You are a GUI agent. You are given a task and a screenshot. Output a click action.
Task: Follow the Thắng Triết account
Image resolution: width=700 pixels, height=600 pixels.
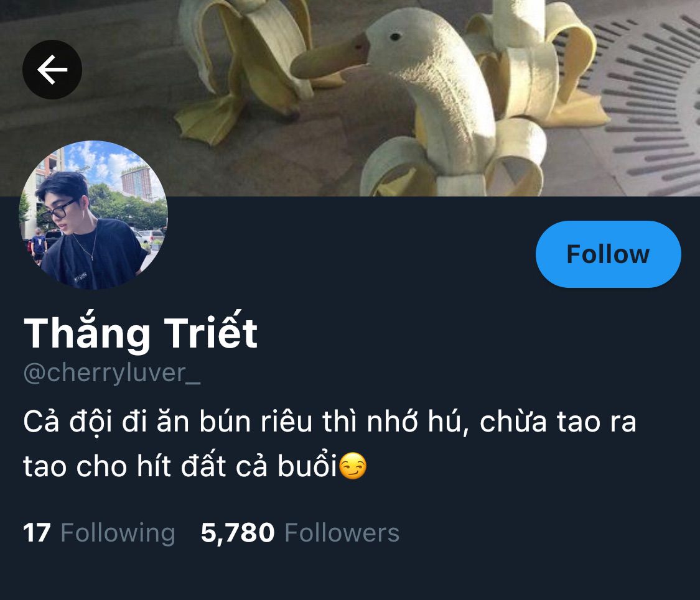[x=608, y=254]
